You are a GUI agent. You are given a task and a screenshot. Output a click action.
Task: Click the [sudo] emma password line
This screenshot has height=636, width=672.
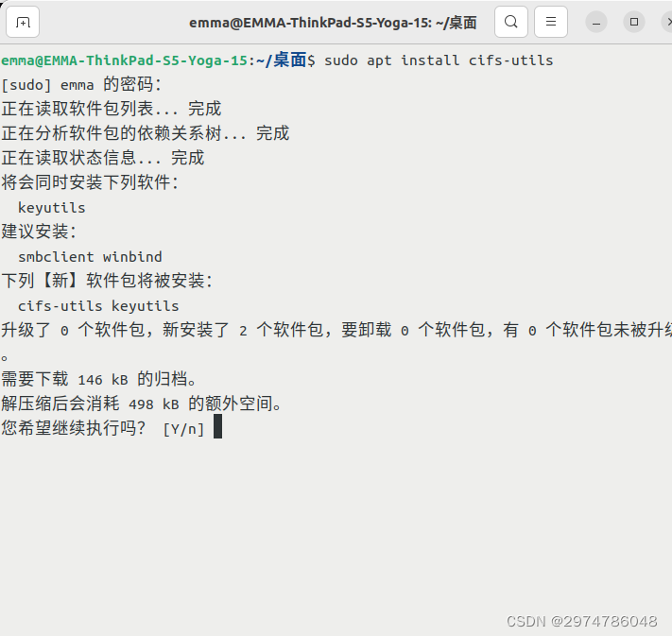pos(81,84)
